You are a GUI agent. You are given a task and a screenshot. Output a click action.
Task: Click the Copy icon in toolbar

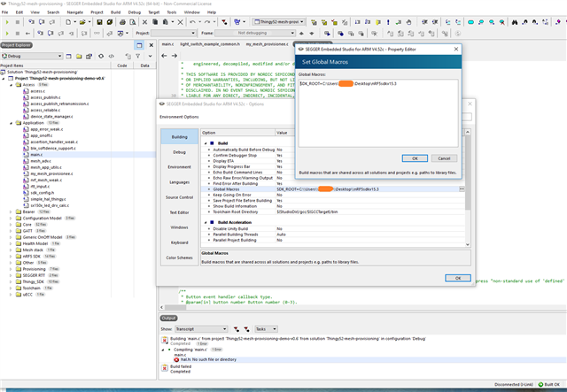coord(155,22)
